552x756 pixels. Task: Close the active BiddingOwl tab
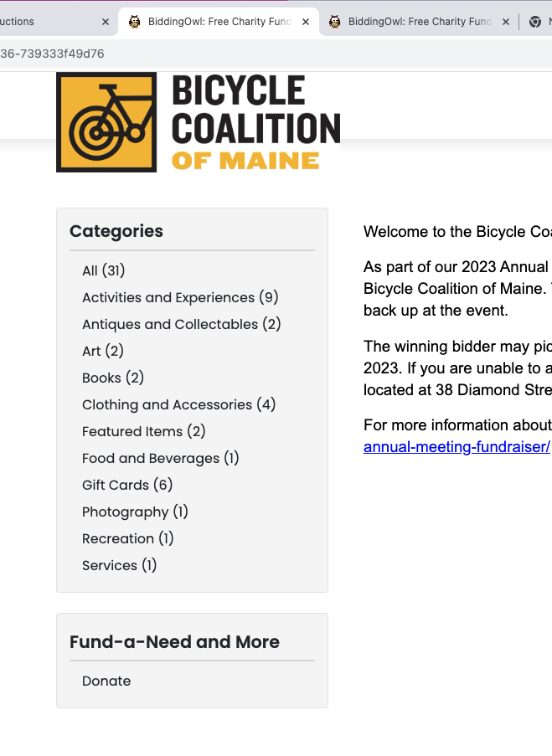tap(305, 23)
